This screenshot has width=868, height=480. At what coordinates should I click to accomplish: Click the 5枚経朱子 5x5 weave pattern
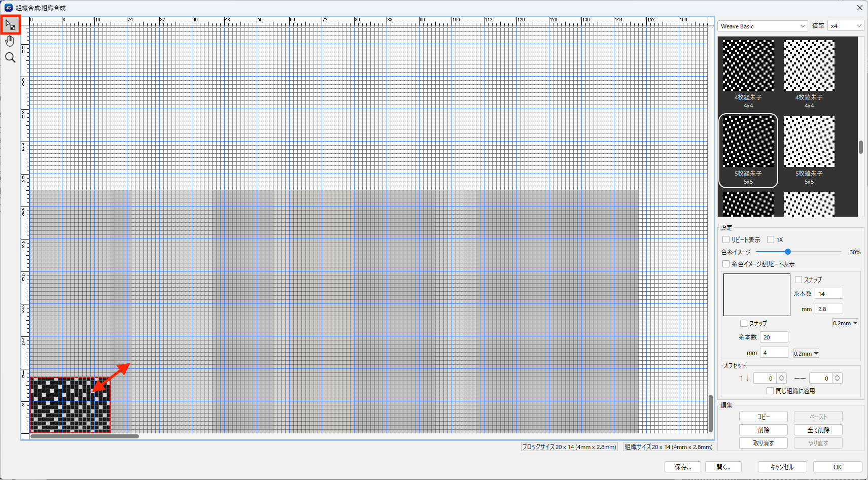point(748,142)
